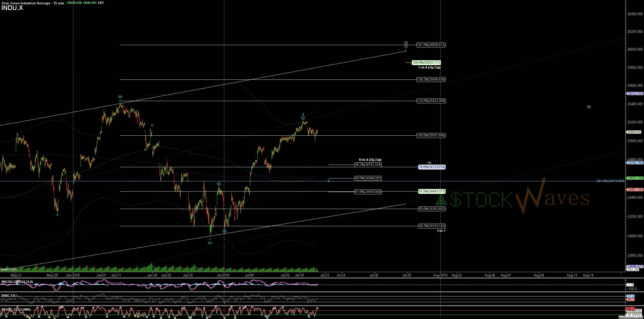
Task: Select the white (b) wave label at right
Action: 589,106
